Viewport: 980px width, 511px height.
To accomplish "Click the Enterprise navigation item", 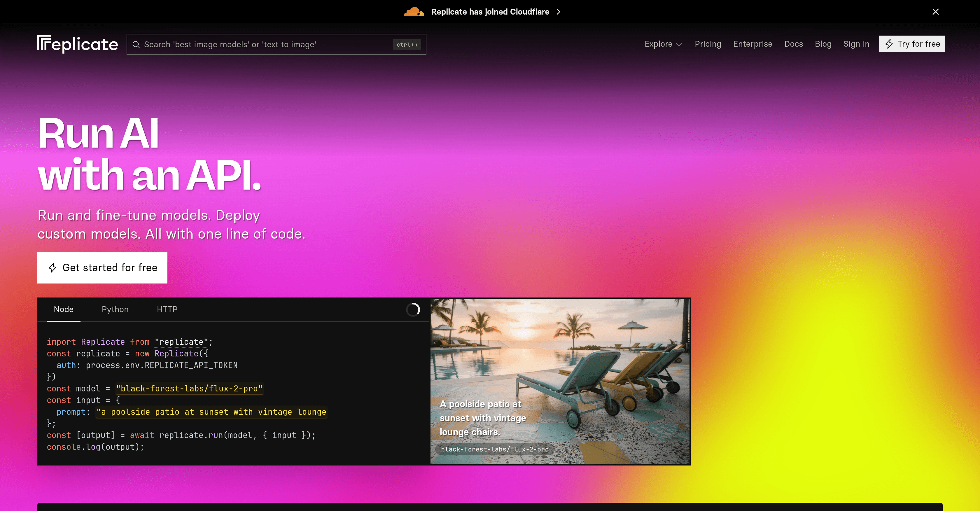I will coord(752,44).
